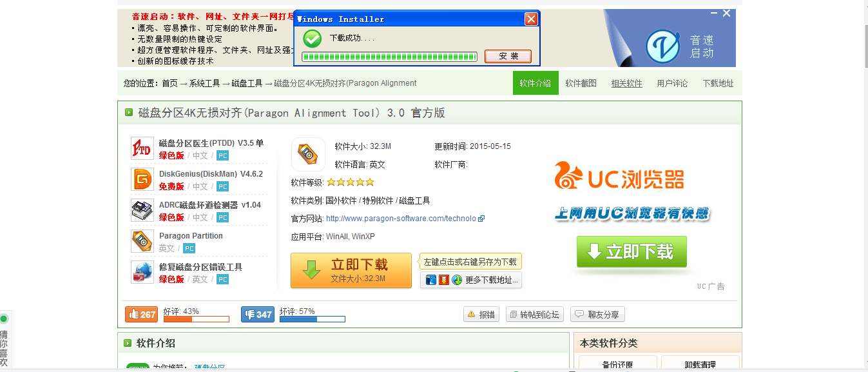Click the 音速启动 blue V logo
This screenshot has height=372, width=868.
(x=663, y=46)
